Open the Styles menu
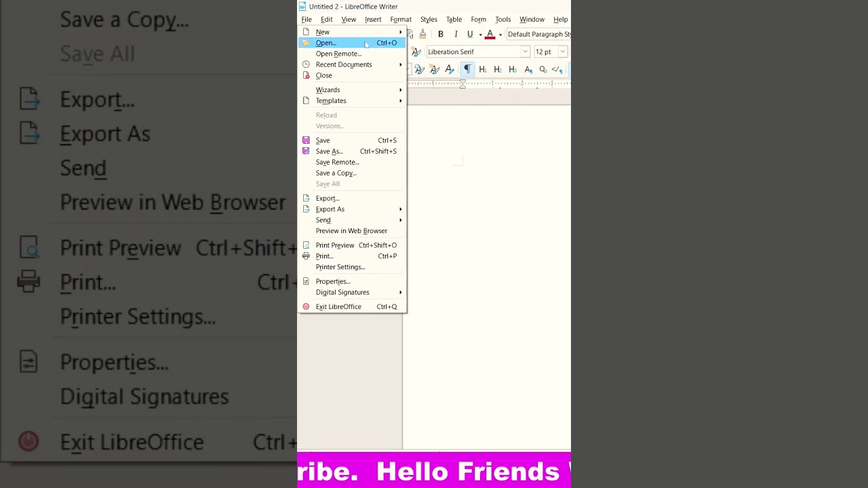 (x=429, y=20)
